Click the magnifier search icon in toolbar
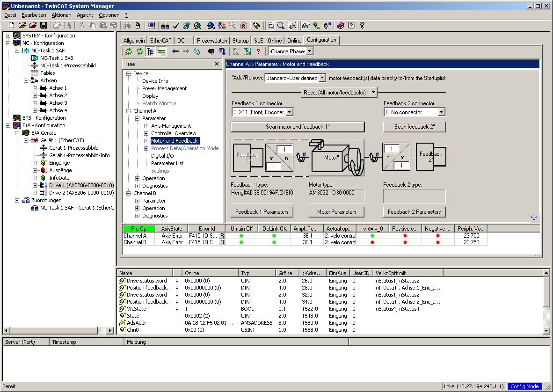The height and width of the screenshot is (392, 553). (x=281, y=25)
